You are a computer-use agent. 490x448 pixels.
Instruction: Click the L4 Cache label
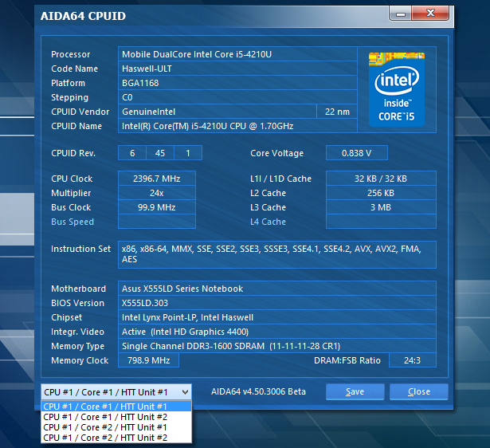(269, 222)
